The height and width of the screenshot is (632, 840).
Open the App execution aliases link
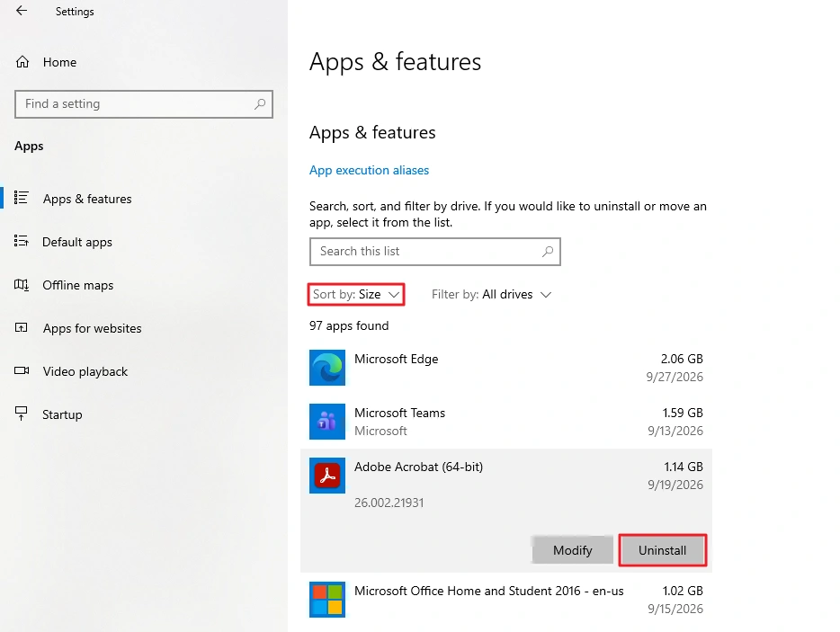(x=369, y=170)
